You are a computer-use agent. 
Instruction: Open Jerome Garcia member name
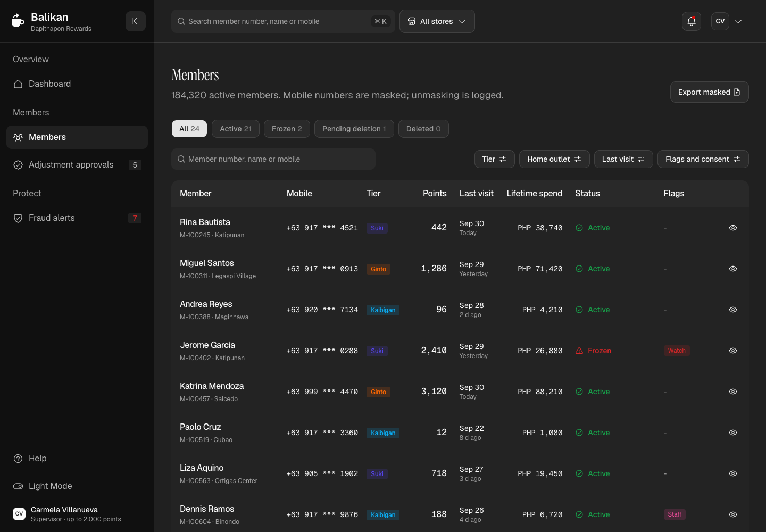click(207, 345)
